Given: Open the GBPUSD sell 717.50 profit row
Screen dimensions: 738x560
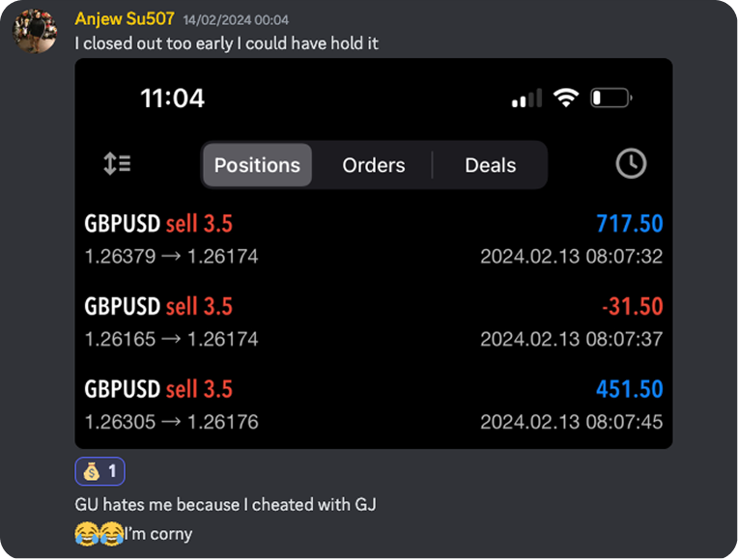Looking at the screenshot, I should [373, 239].
